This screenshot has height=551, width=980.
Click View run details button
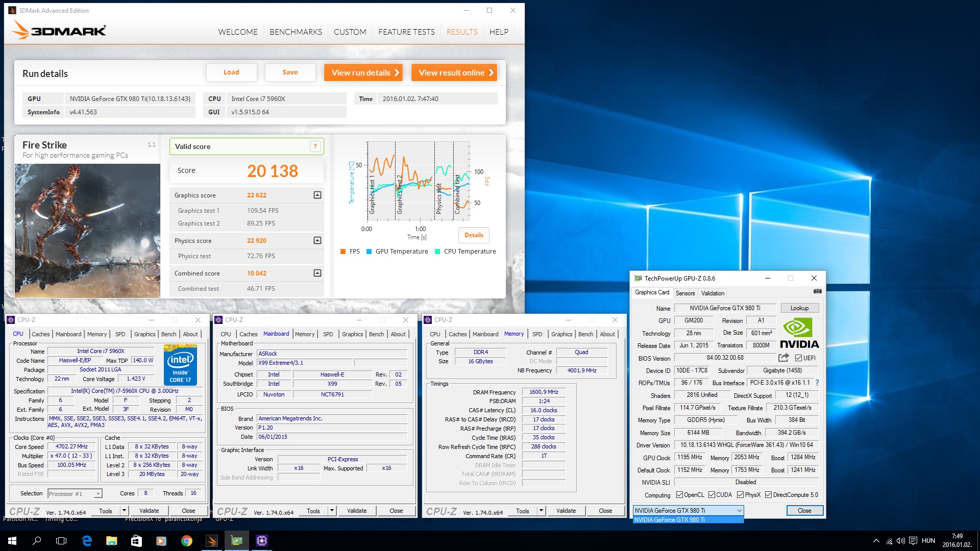click(x=363, y=72)
